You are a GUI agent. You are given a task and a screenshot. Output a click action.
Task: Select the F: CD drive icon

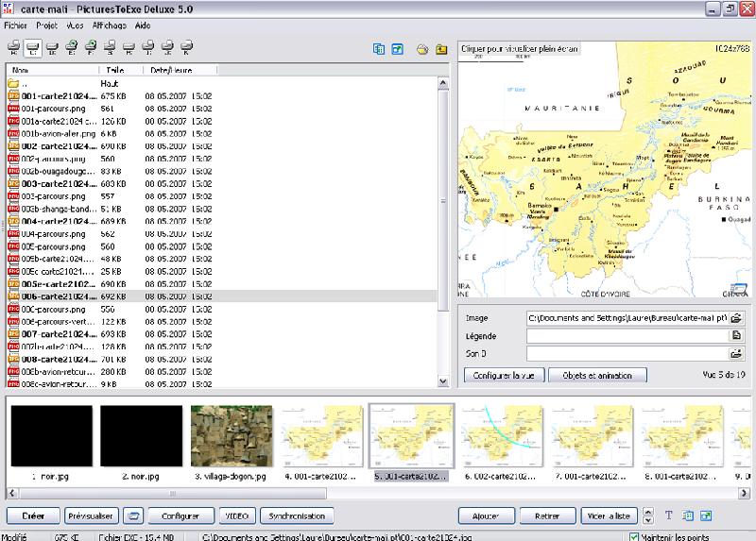[x=90, y=46]
